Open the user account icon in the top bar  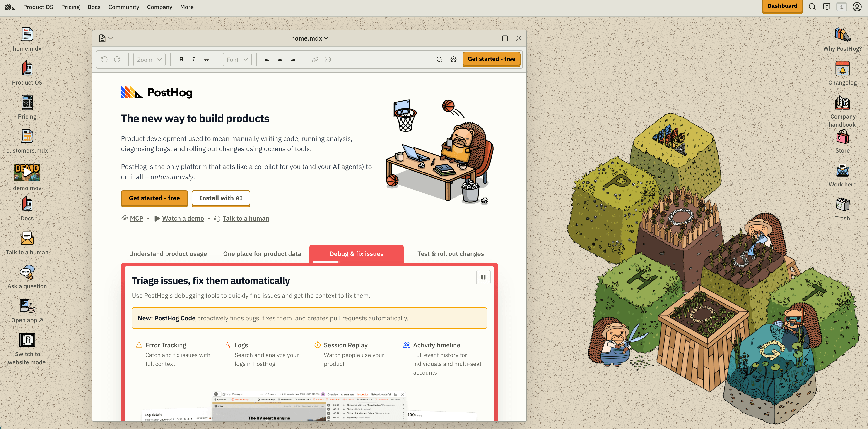(857, 7)
